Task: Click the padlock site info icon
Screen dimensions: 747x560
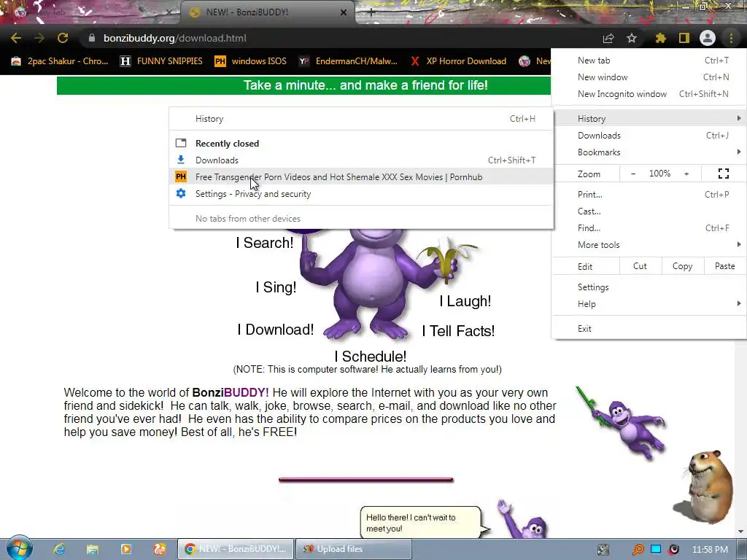Action: coord(91,38)
